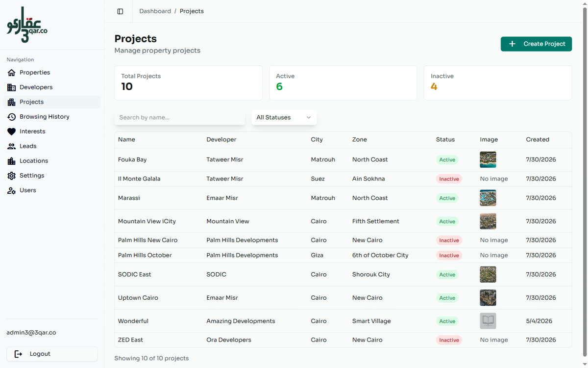
Task: Open Properties in the navigation
Action: click(x=52, y=73)
